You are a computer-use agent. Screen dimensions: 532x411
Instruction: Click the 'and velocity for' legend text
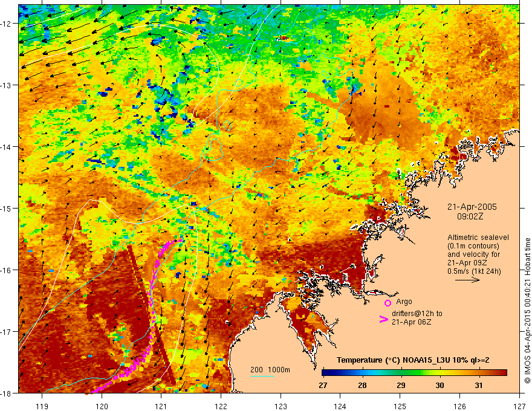473,254
